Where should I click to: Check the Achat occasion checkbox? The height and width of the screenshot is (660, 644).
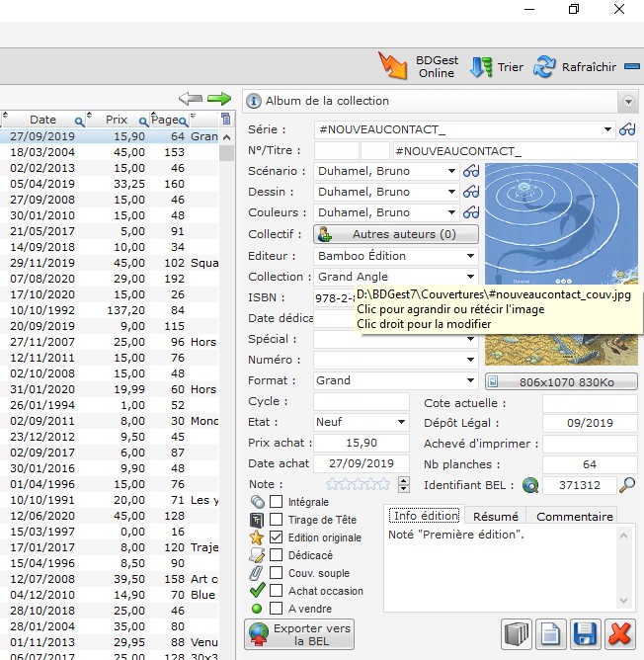277,590
